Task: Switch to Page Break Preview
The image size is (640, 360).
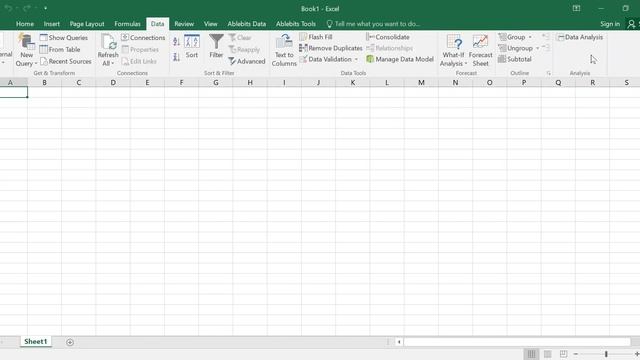Action: (563, 354)
